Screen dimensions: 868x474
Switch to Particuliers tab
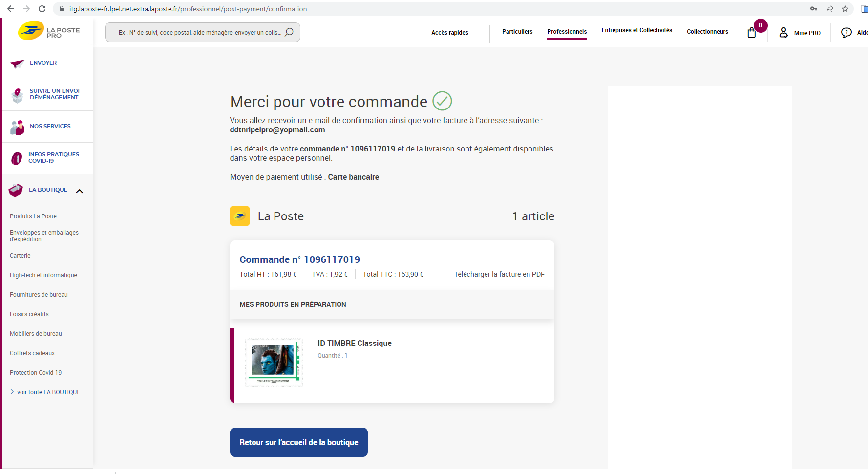517,32
